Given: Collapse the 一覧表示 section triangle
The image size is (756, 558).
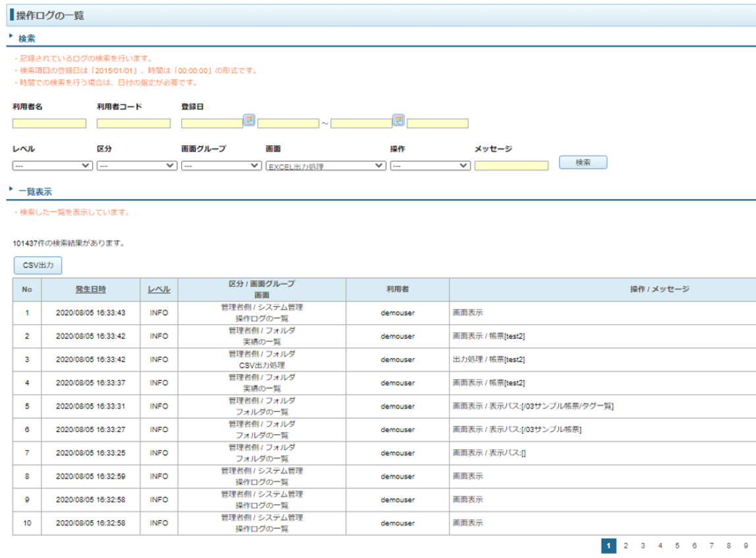Looking at the screenshot, I should pyautogui.click(x=11, y=191).
